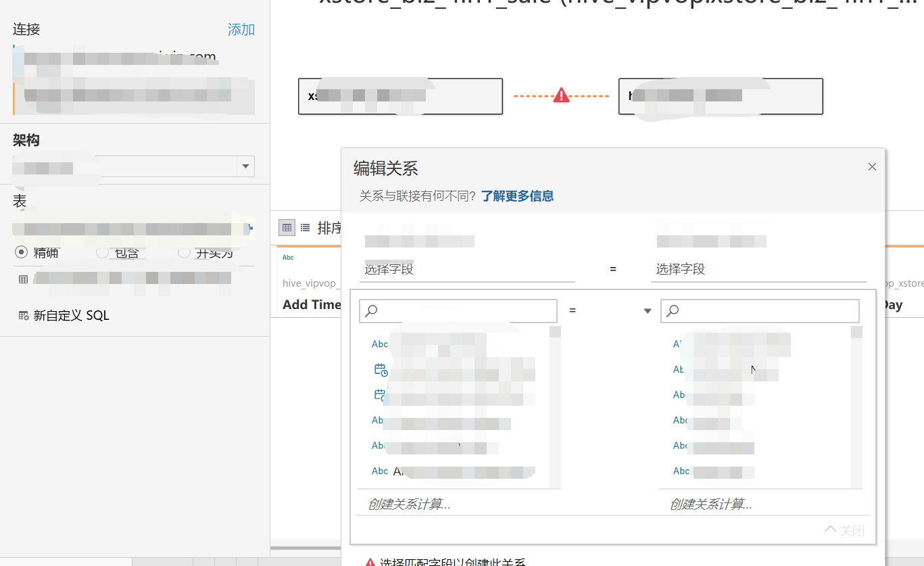Open 新自定义 SQL via its icon
Image resolution: width=924 pixels, height=566 pixels.
pos(22,314)
